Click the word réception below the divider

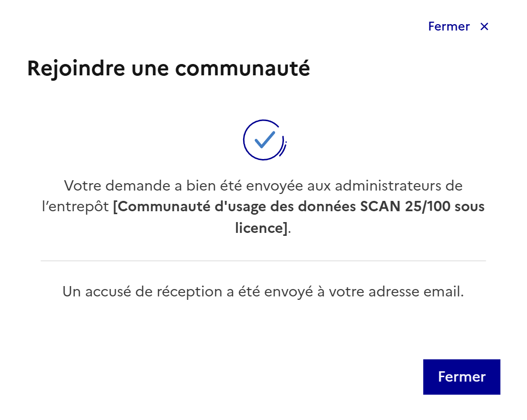tap(190, 291)
